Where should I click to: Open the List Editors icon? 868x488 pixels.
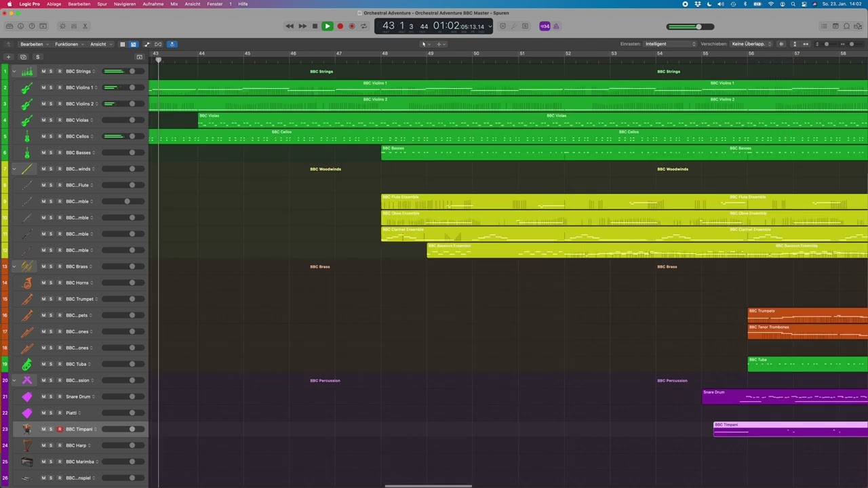tap(825, 26)
